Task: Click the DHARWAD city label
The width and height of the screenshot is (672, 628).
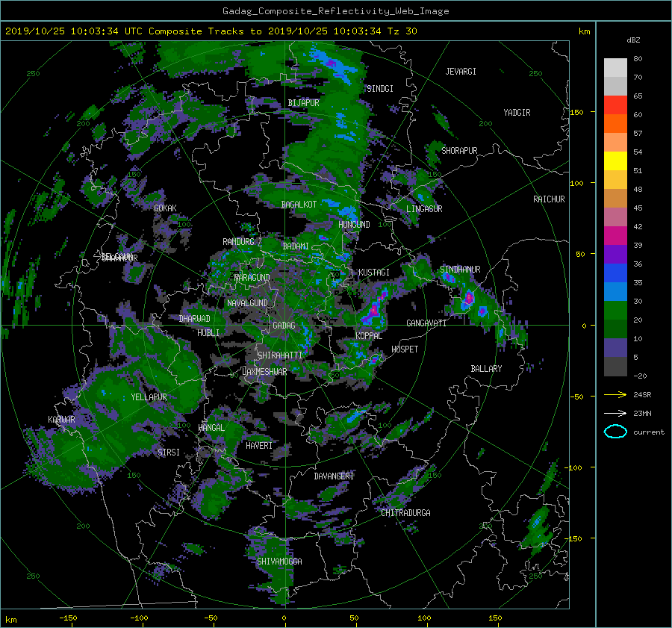Action: coord(195,319)
